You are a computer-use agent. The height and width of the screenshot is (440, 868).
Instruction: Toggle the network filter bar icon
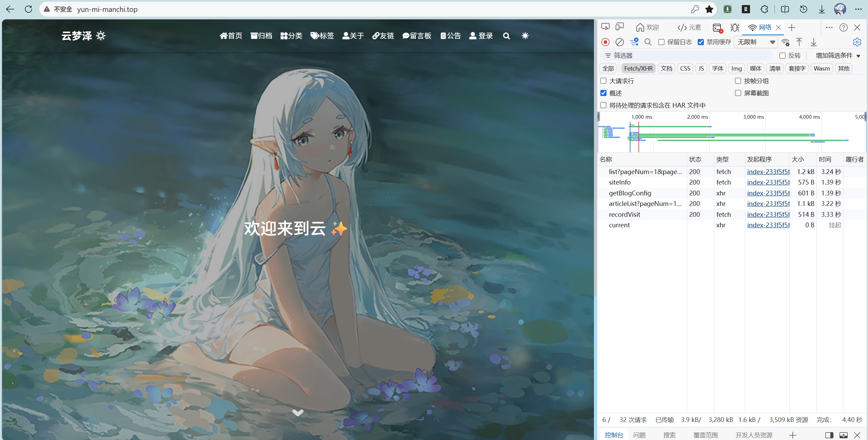click(x=634, y=42)
